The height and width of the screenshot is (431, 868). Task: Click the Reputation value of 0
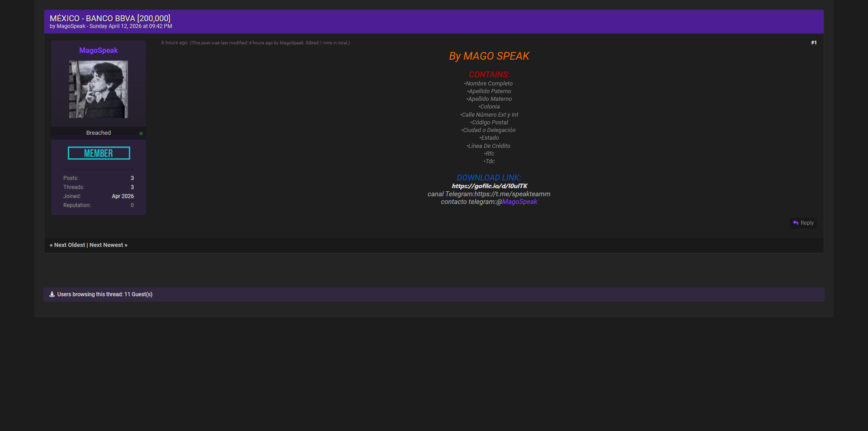pos(132,205)
